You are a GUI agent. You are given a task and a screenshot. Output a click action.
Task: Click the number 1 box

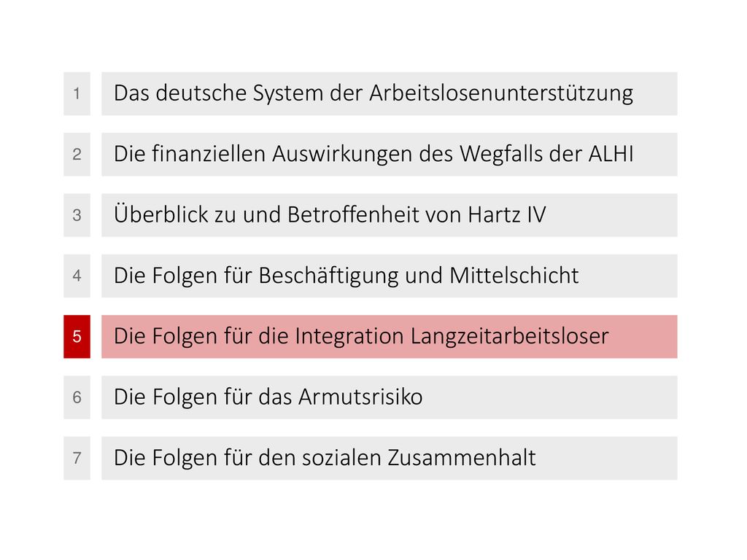[77, 93]
